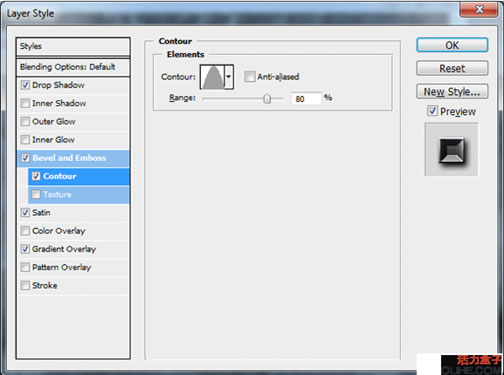Check the Anti-aliased option
The image size is (504, 375).
[250, 77]
